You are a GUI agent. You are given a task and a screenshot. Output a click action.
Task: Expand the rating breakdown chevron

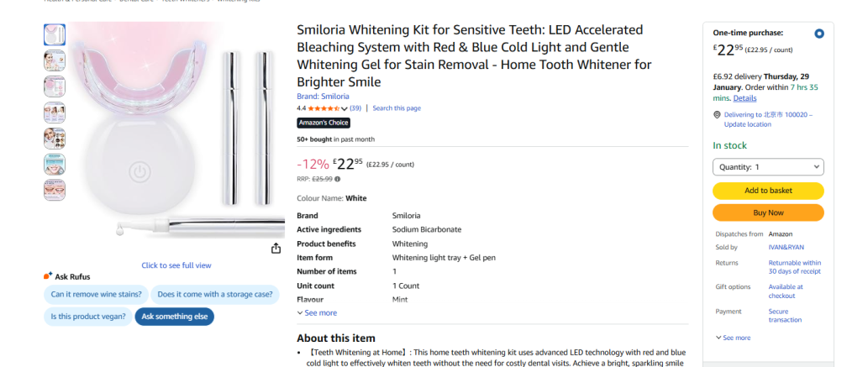pos(345,108)
